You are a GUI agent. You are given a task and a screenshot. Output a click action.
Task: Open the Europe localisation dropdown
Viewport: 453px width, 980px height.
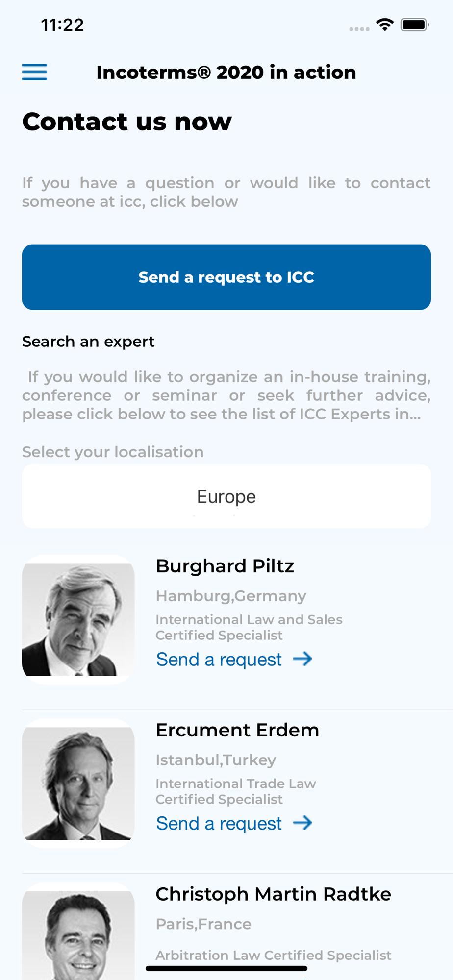(x=226, y=496)
